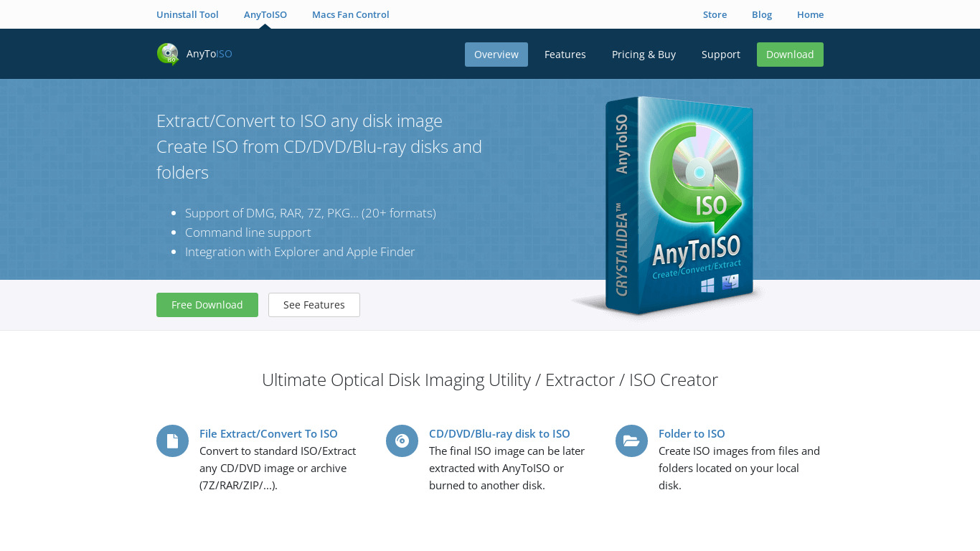
Task: Click the green Download button in navbar
Action: (790, 55)
